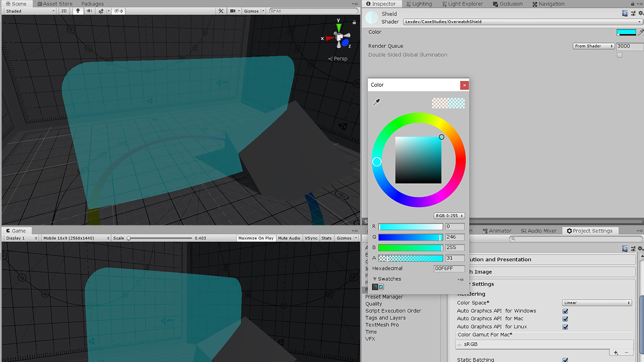
Task: Click the scene orientation gizmo
Action: (339, 38)
